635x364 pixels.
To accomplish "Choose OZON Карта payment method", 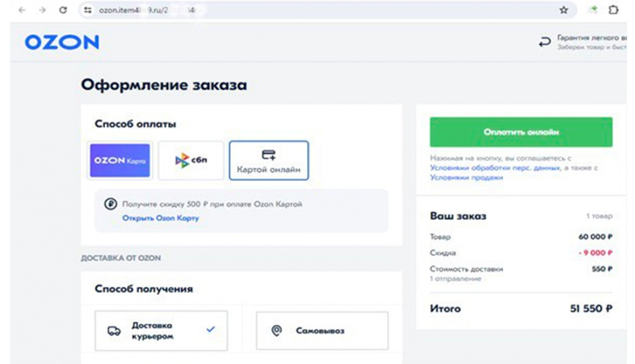I will click(x=120, y=161).
